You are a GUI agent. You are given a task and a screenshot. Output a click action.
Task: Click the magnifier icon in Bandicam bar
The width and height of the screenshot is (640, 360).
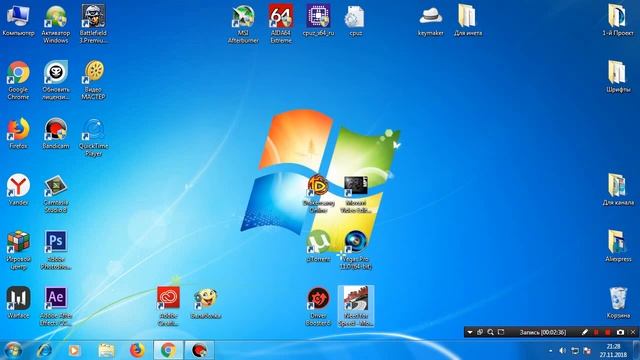[x=490, y=332]
